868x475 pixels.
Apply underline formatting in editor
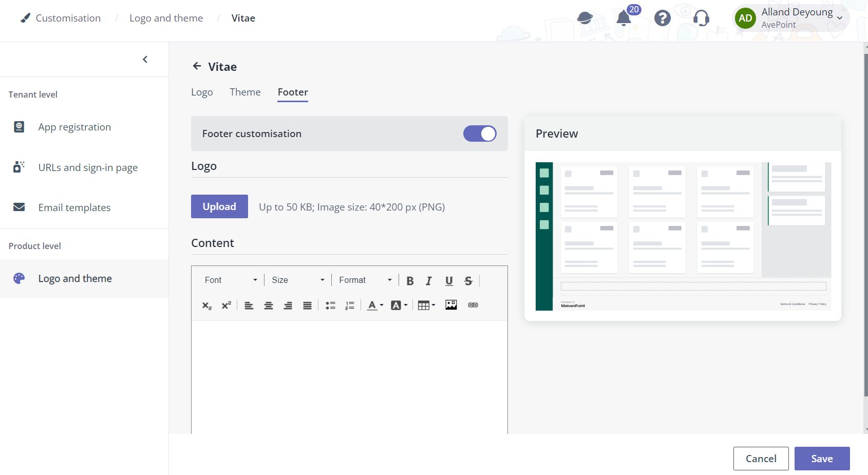click(x=449, y=280)
